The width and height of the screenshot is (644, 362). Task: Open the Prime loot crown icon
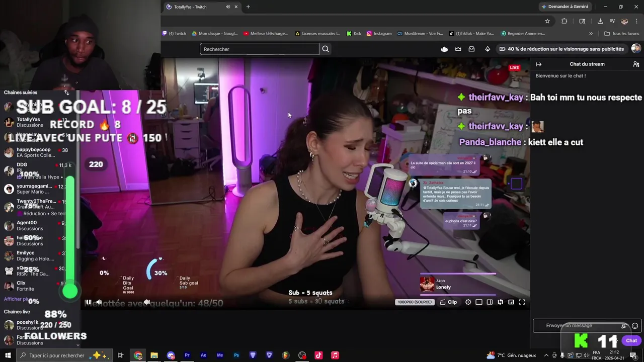tap(458, 49)
